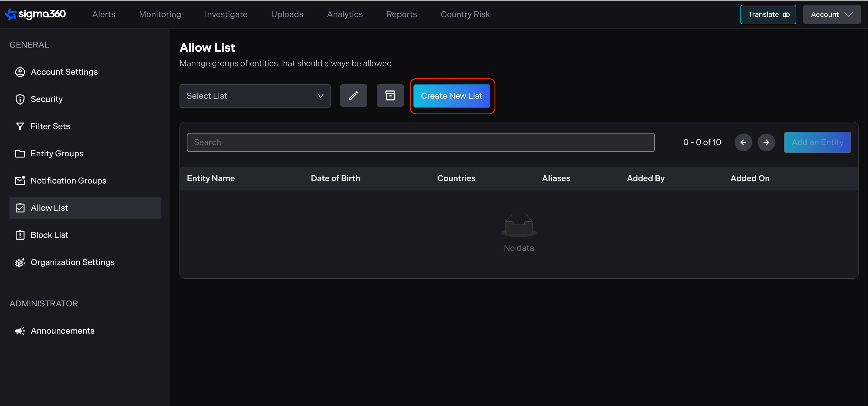Click Create New List button
This screenshot has width=868, height=406.
point(451,96)
